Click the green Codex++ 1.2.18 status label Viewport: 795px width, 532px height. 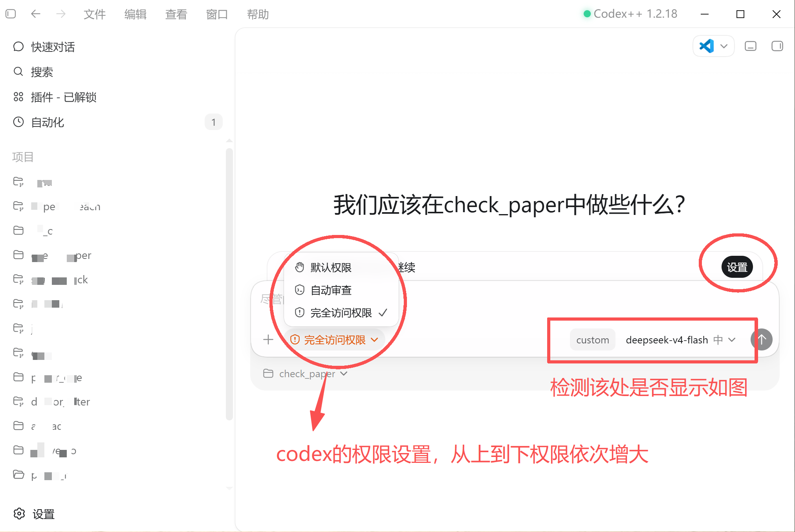tap(630, 14)
